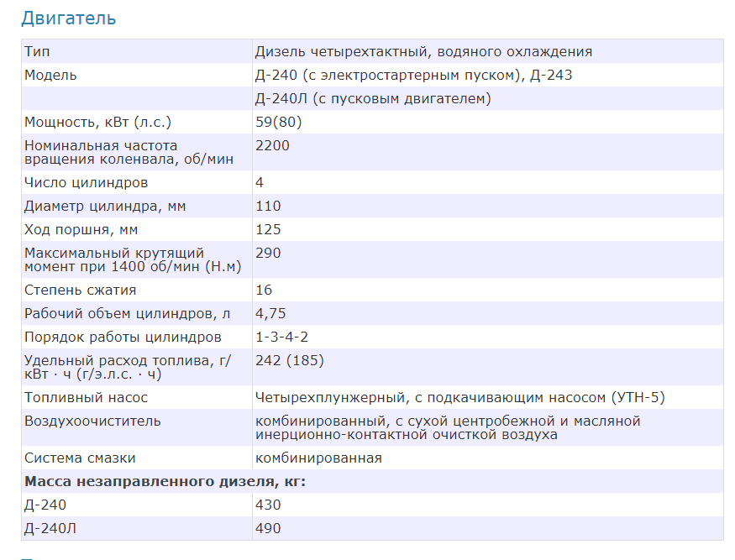Click the "Воздухоочиститель" row label
735x560 pixels.
92,421
